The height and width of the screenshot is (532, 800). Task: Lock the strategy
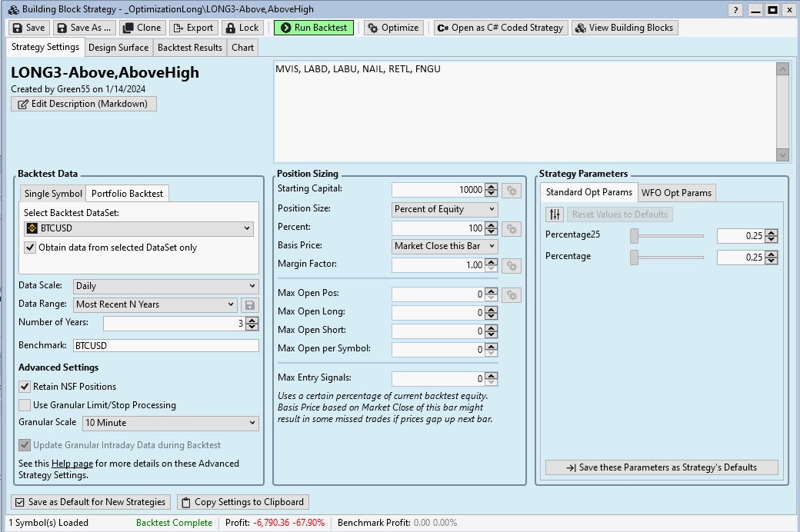[242, 28]
